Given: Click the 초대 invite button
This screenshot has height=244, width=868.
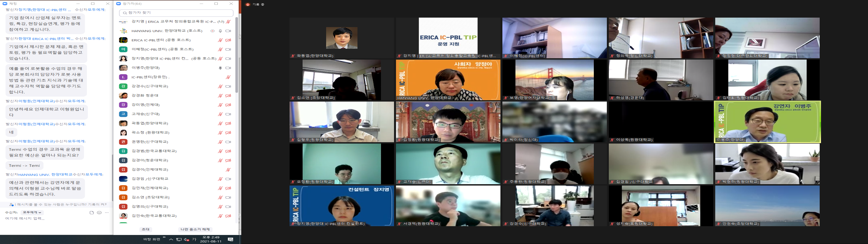Looking at the screenshot, I should (145, 230).
